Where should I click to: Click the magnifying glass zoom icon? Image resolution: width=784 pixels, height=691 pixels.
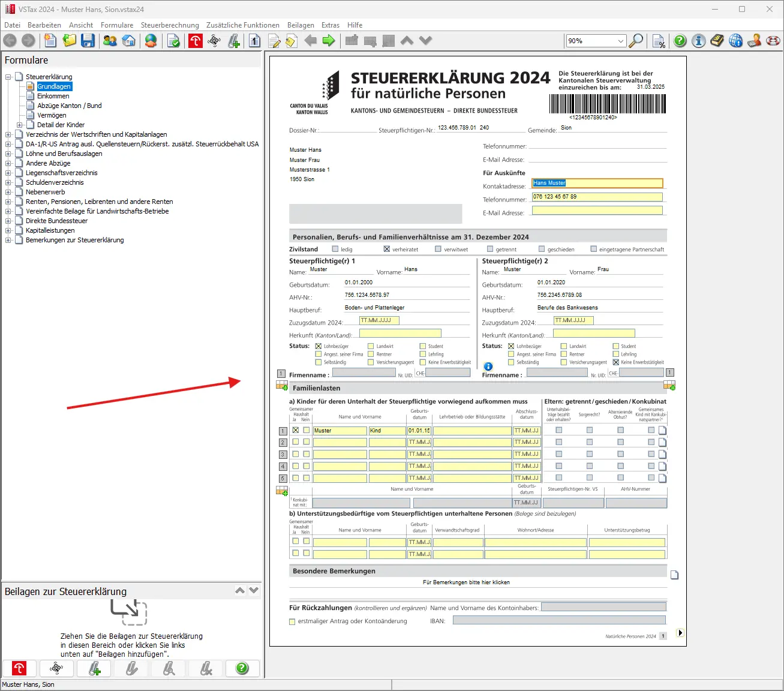pyautogui.click(x=636, y=41)
